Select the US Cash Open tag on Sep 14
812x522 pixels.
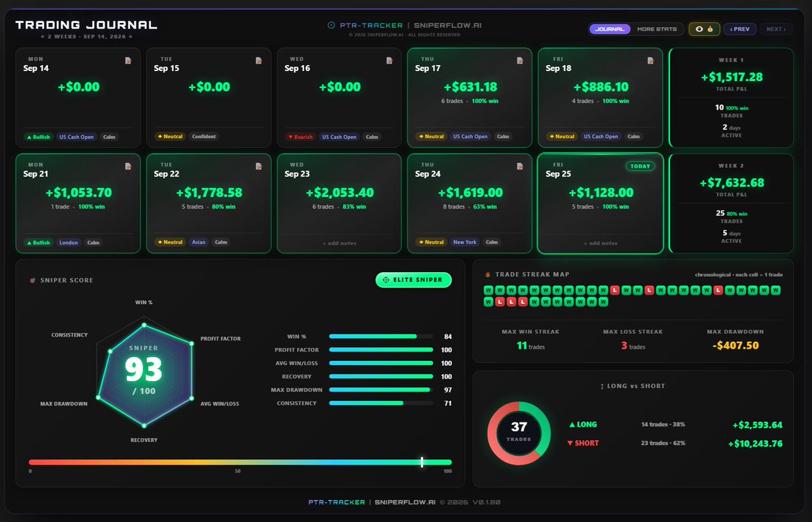76,137
